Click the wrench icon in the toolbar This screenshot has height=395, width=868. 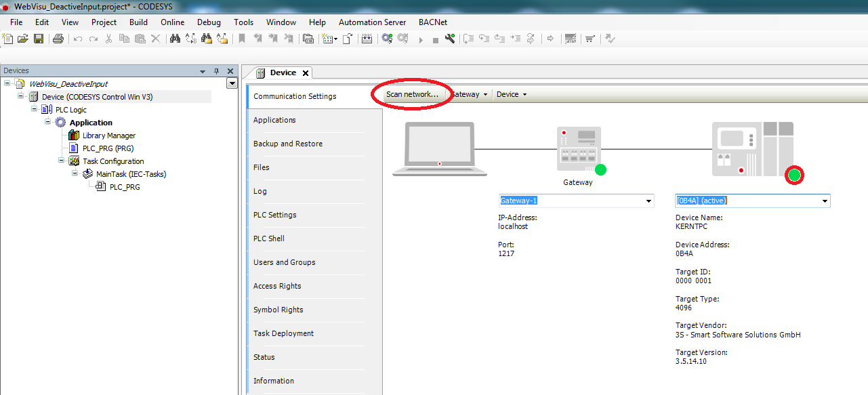(450, 39)
